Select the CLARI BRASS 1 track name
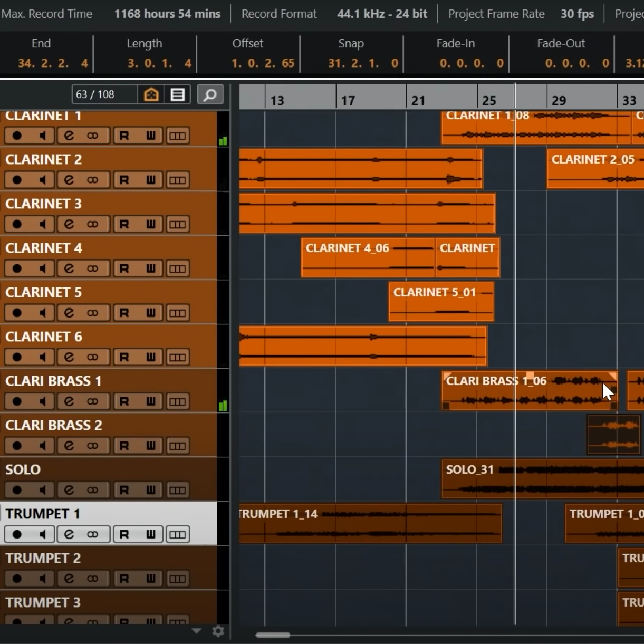 (x=53, y=381)
